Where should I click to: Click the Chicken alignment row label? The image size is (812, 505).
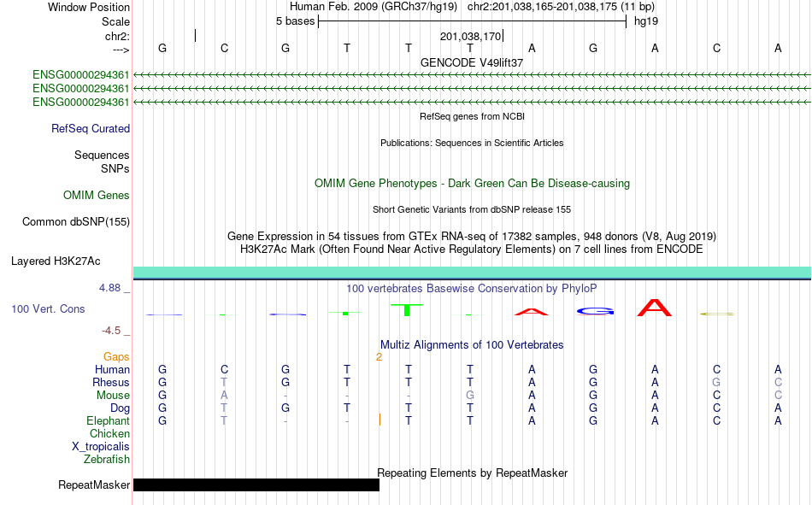click(x=109, y=433)
